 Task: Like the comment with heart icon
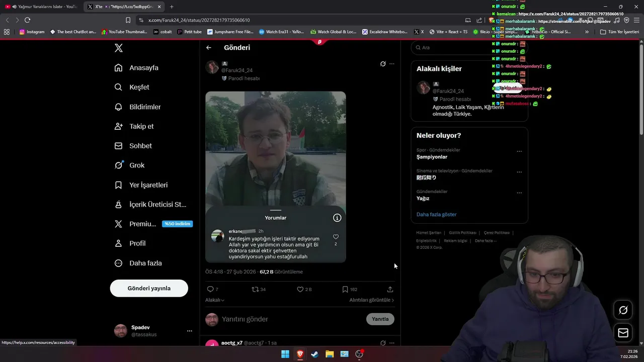(x=336, y=237)
